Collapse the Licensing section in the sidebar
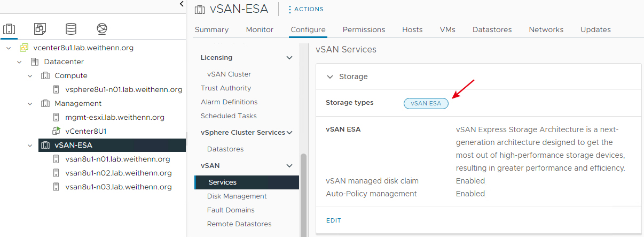Screen dimensions: 644x237 point(289,58)
